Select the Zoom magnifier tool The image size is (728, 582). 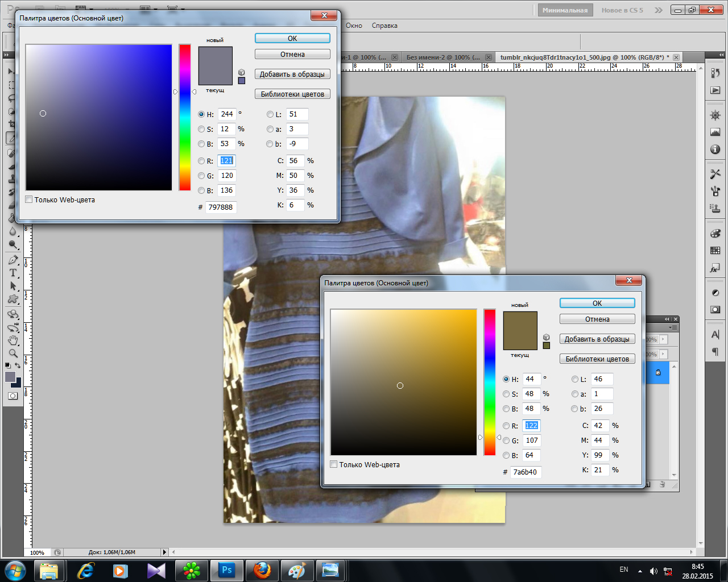pos(13,353)
